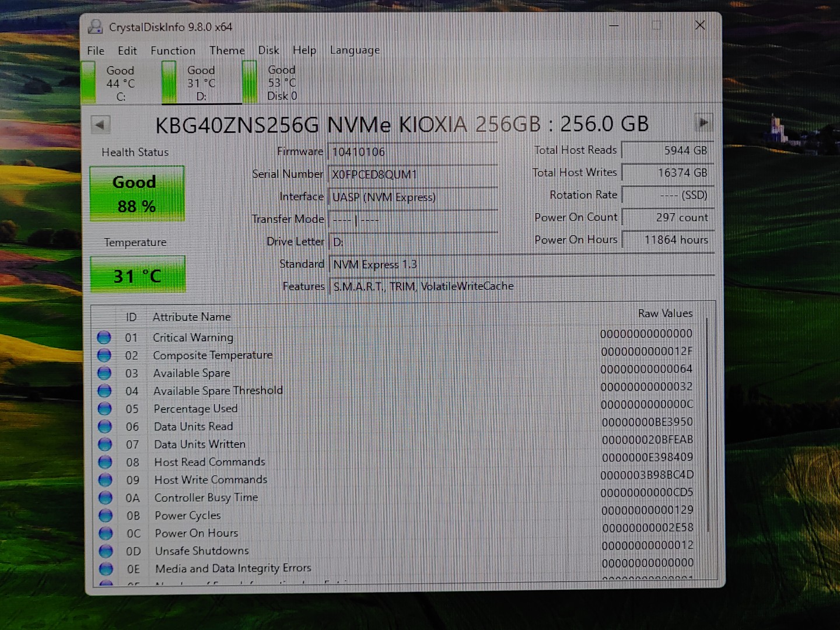The height and width of the screenshot is (630, 840).
Task: Open the Disk menu
Action: pyautogui.click(x=268, y=50)
